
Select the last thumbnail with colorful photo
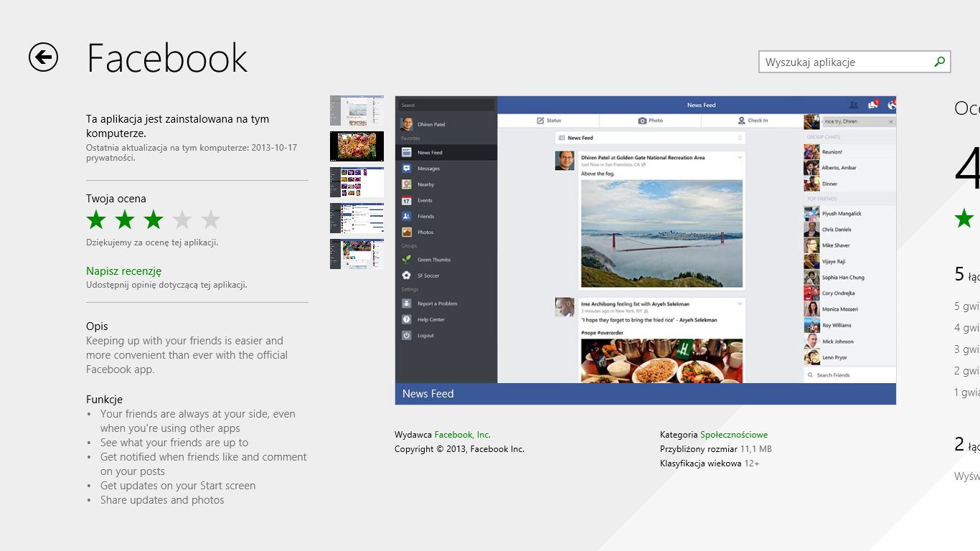357,254
